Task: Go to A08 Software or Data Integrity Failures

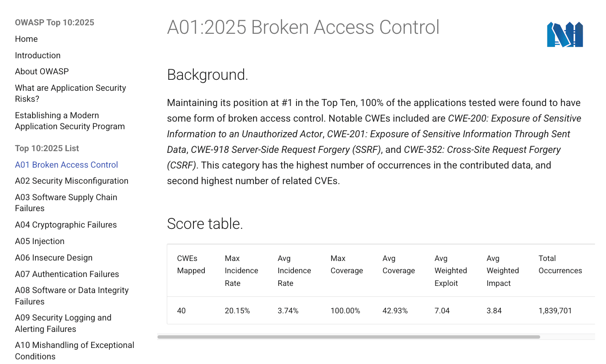Action: click(x=71, y=296)
